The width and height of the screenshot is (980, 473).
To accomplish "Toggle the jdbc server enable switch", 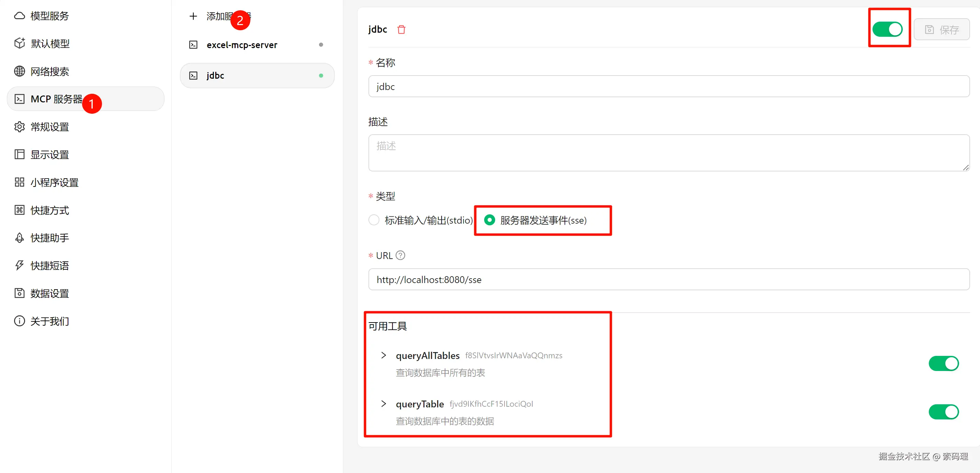I will click(x=887, y=29).
